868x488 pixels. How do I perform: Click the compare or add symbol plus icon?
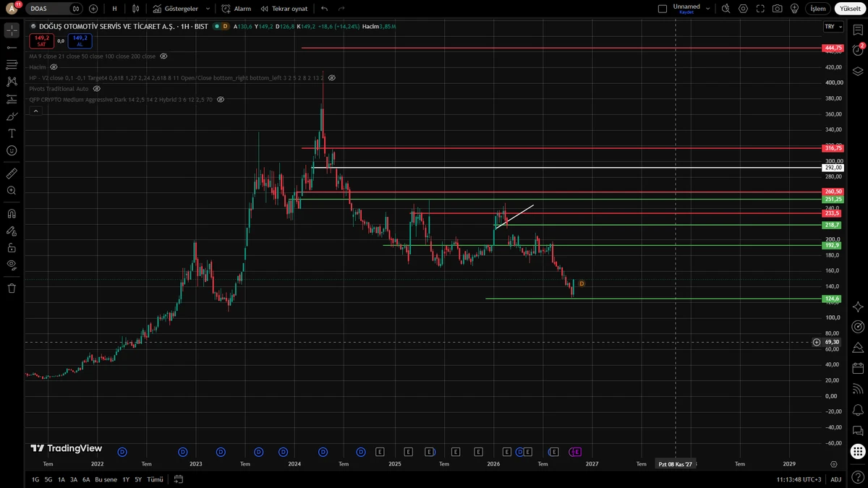[93, 9]
